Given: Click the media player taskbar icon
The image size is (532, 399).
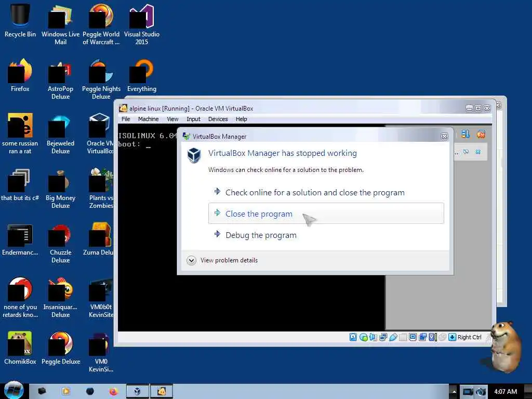Looking at the screenshot, I should click(x=66, y=392).
